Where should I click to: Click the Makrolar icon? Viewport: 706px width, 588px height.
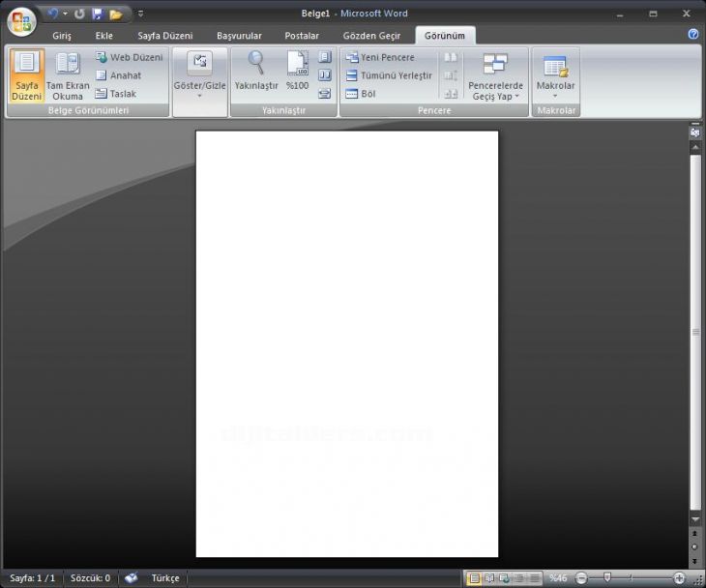click(x=556, y=66)
